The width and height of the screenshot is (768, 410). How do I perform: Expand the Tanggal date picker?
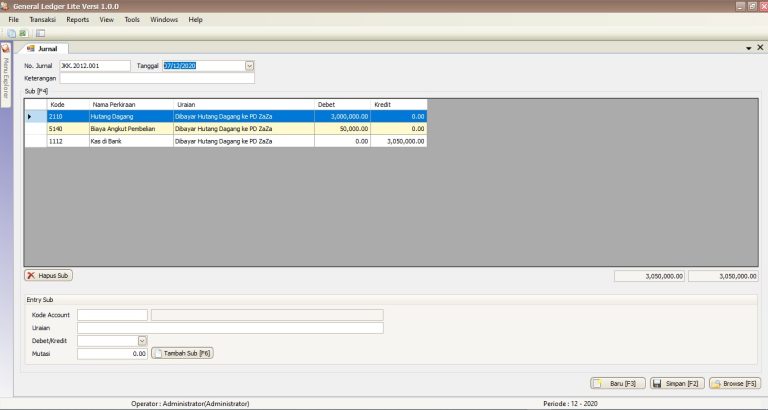pos(249,66)
